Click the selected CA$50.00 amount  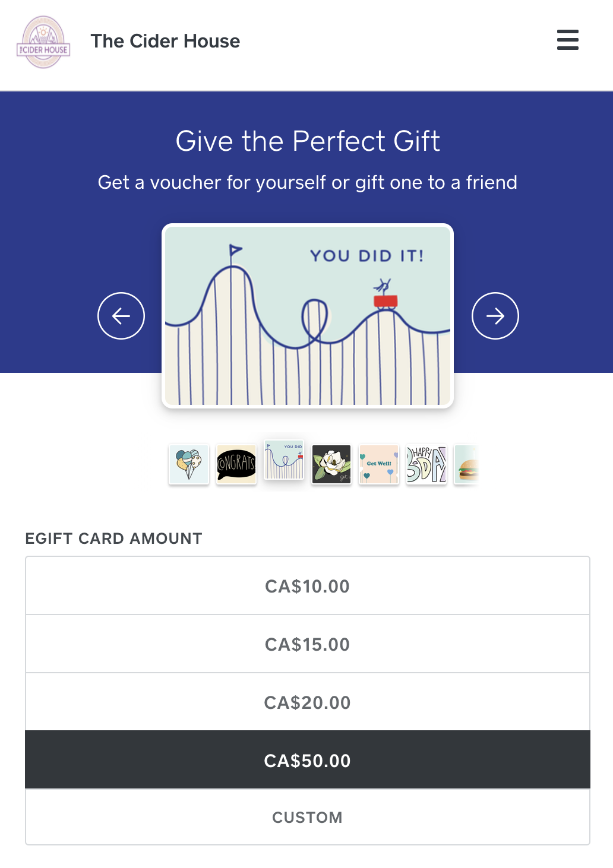click(307, 761)
